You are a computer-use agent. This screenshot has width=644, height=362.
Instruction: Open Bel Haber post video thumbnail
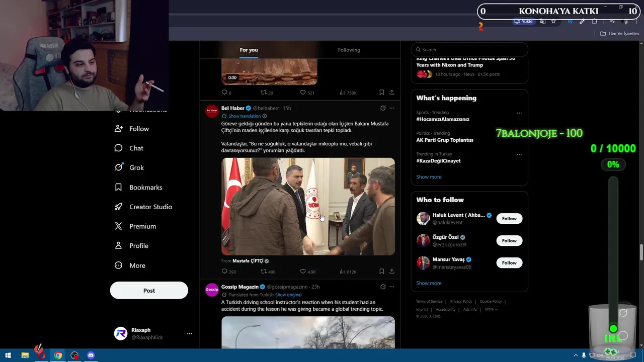coord(308,207)
